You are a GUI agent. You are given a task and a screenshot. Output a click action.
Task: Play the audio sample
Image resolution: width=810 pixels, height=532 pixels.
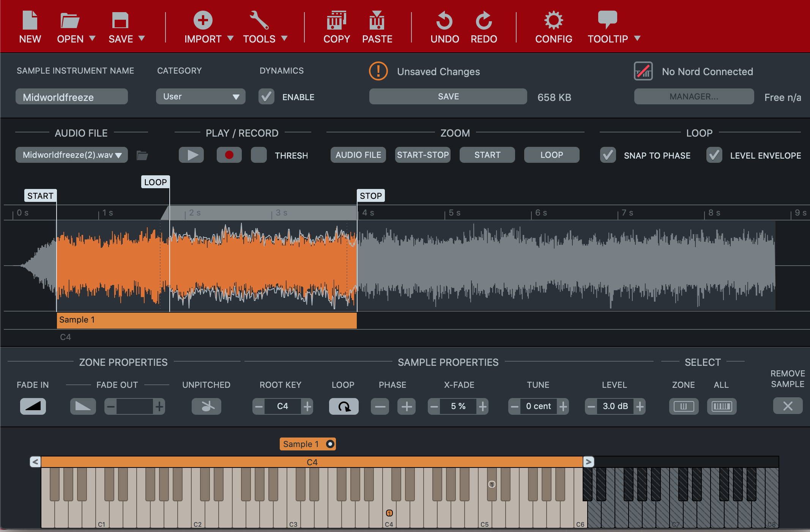[x=191, y=155]
